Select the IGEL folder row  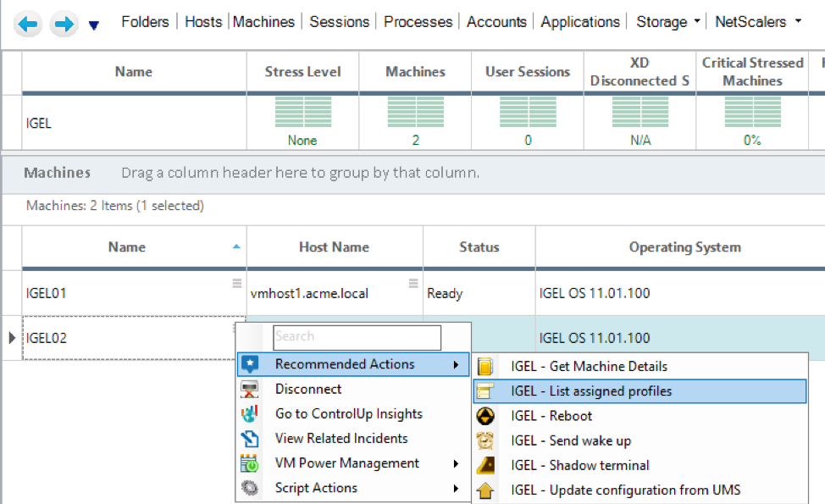click(x=134, y=123)
